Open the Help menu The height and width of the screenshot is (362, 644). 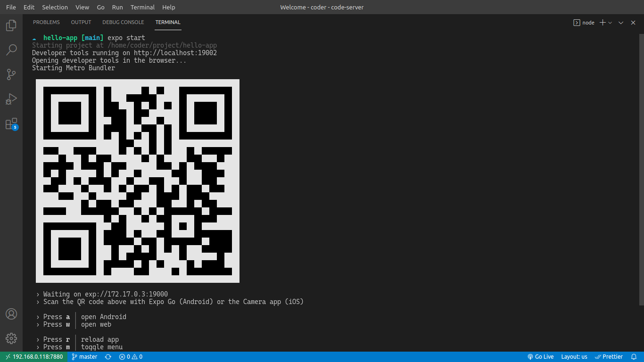tap(168, 7)
